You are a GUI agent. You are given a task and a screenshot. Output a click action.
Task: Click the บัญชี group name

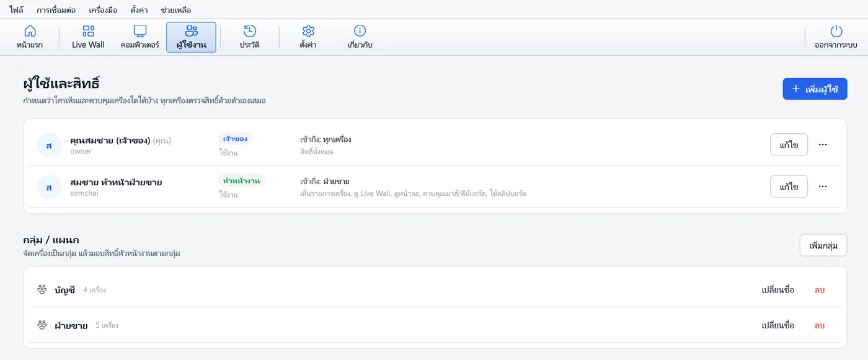point(64,289)
